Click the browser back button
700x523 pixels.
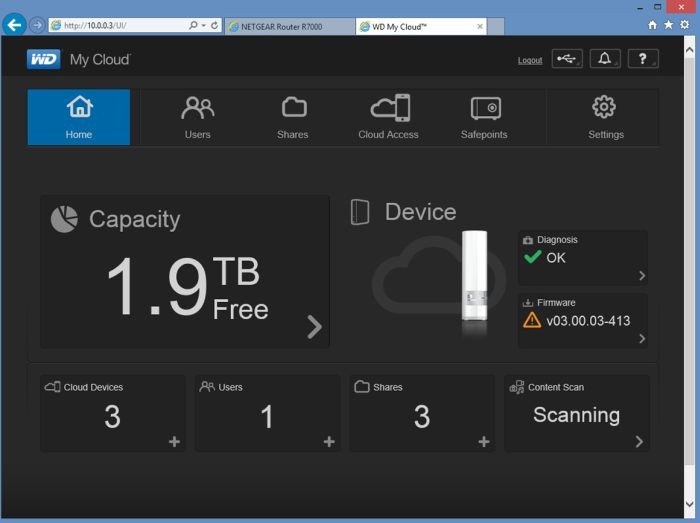pyautogui.click(x=14, y=25)
